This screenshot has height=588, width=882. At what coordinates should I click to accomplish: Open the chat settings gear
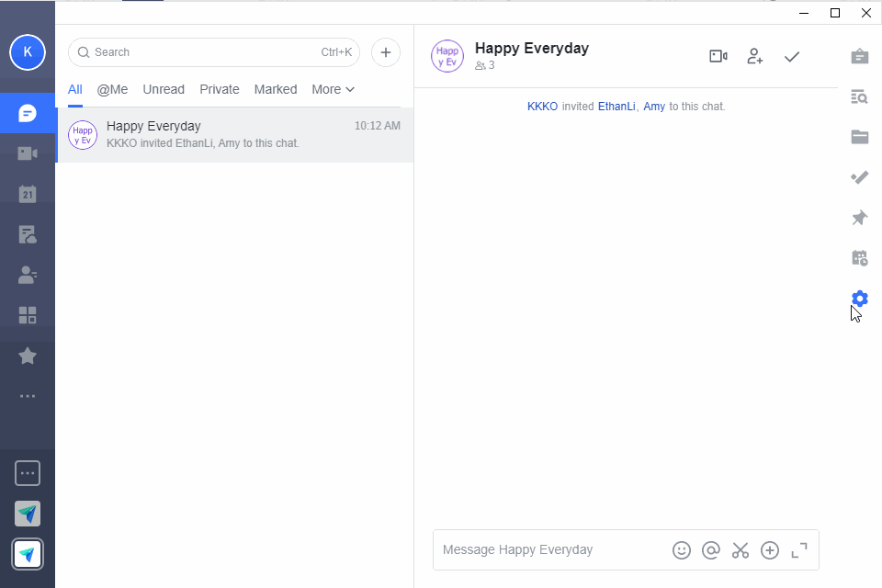point(859,299)
